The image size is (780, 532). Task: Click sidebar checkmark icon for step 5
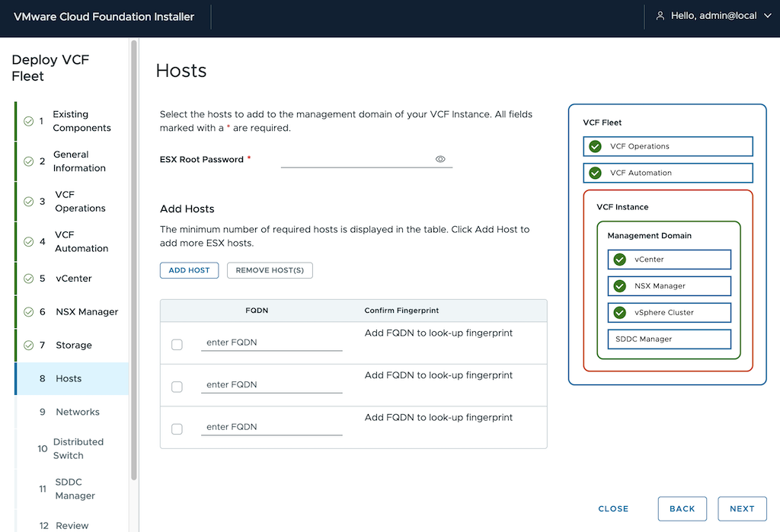(x=29, y=279)
